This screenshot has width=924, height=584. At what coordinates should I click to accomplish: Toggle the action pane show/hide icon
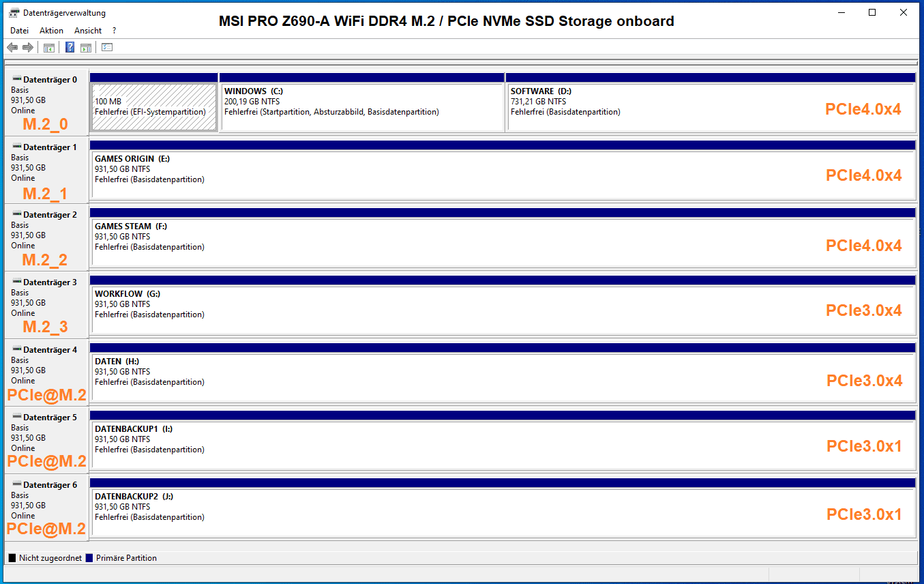(86, 48)
